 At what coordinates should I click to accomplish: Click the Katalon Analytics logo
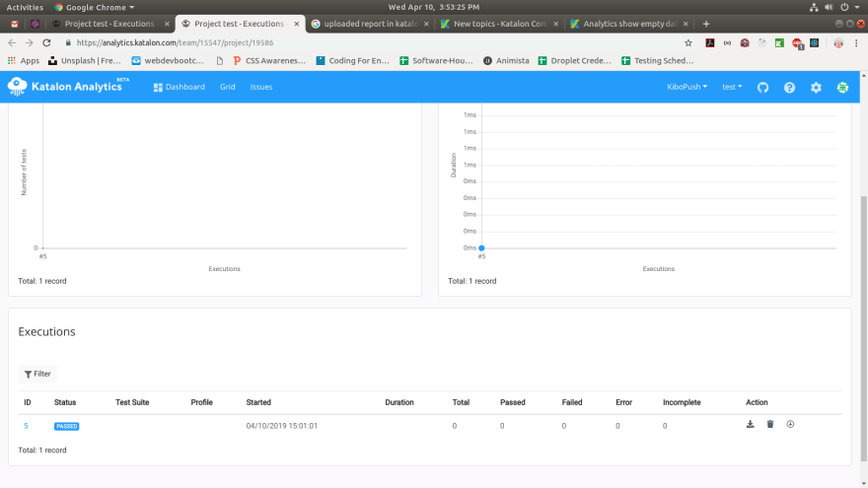69,87
